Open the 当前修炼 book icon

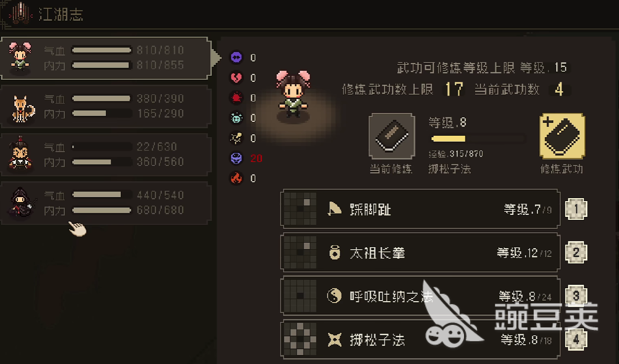[x=392, y=136]
